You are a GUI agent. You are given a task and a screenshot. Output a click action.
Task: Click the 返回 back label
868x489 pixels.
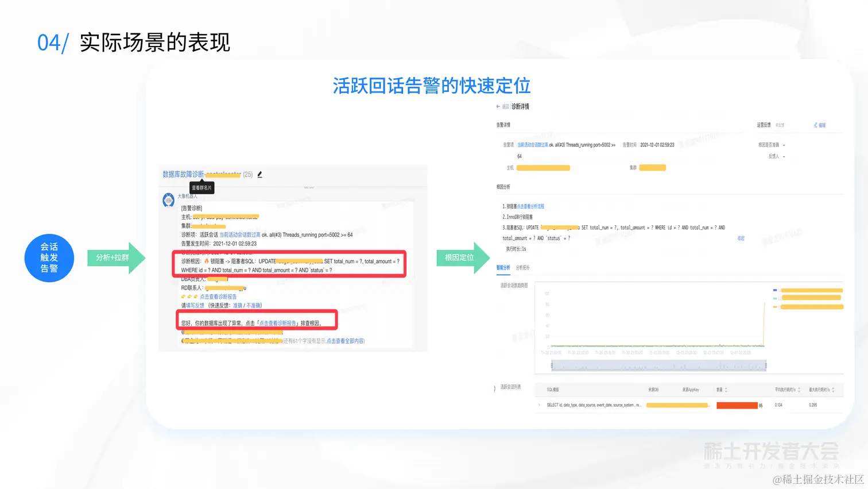505,106
